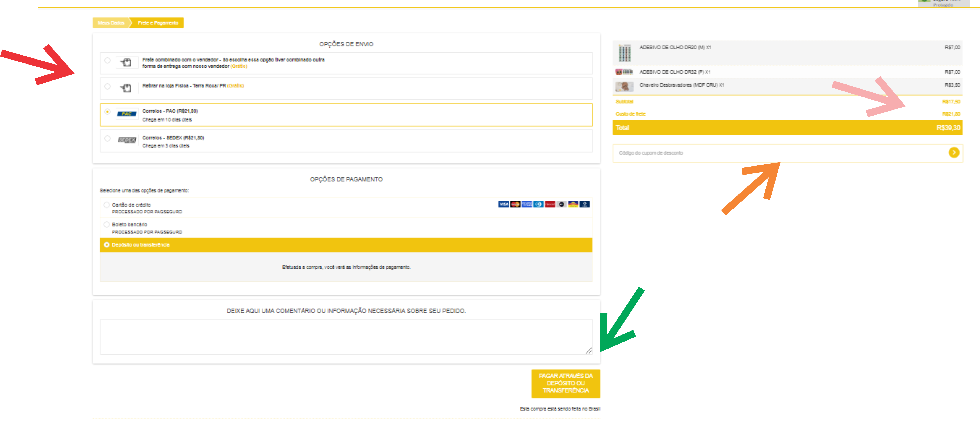Click the 'OPÇÕES DE PAGAMENTO' heading
The width and height of the screenshot is (980, 433).
pyautogui.click(x=346, y=179)
